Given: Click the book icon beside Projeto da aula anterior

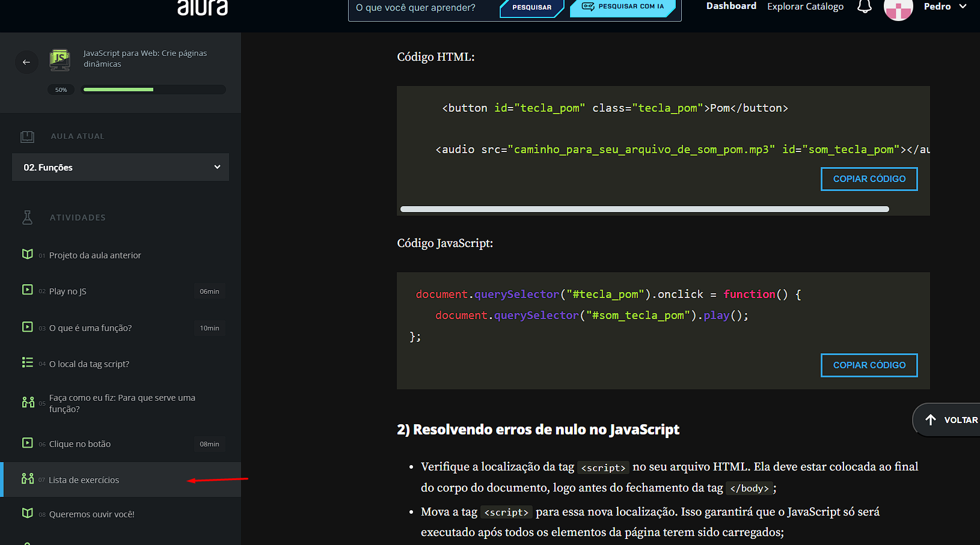Looking at the screenshot, I should [x=28, y=254].
